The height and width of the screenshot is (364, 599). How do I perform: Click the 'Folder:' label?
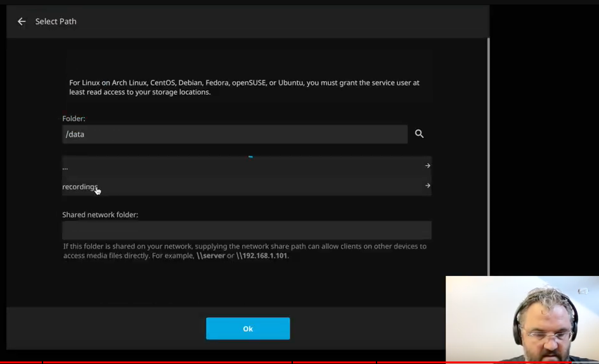(x=74, y=118)
